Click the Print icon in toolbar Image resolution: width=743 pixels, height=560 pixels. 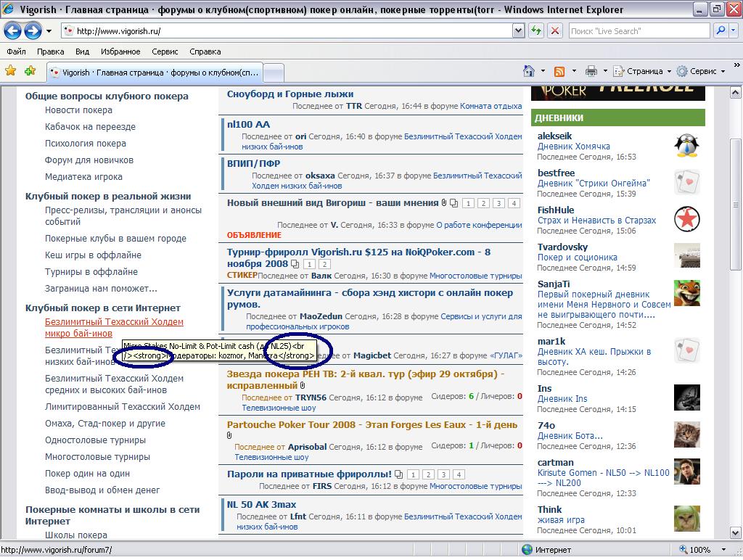tap(591, 71)
